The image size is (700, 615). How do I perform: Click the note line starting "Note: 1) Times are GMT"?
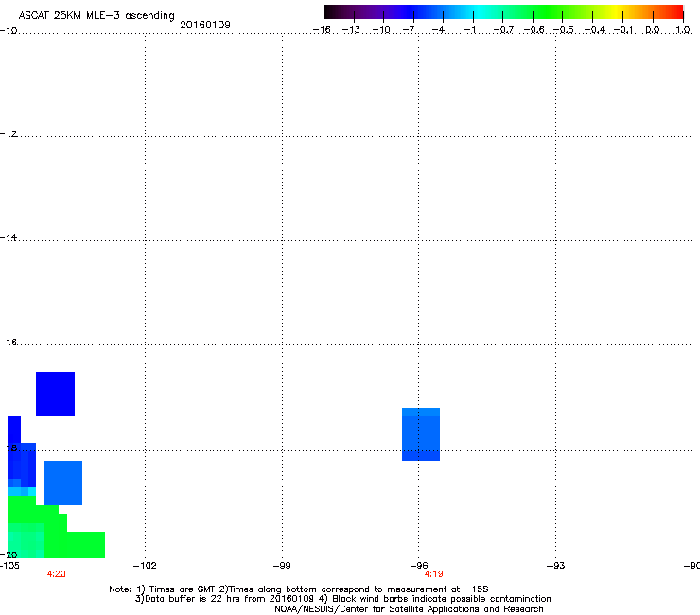[x=299, y=589]
